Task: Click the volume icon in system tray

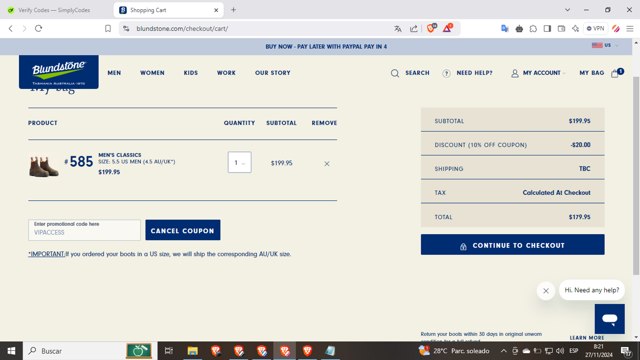Action: point(560,351)
